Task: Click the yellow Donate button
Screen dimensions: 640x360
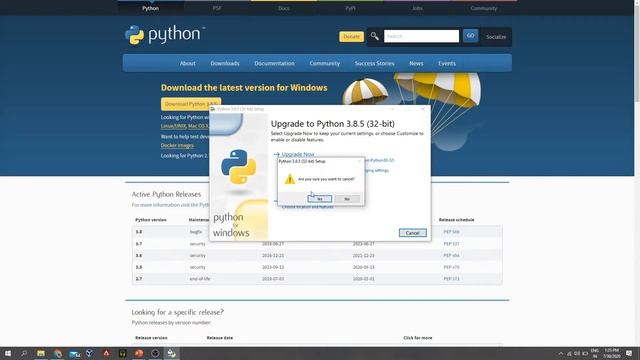Action: [x=351, y=36]
